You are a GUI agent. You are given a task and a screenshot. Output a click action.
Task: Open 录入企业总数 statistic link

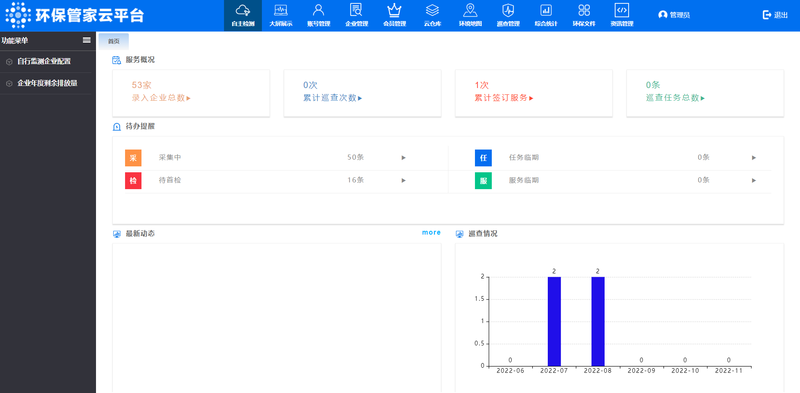(x=161, y=98)
